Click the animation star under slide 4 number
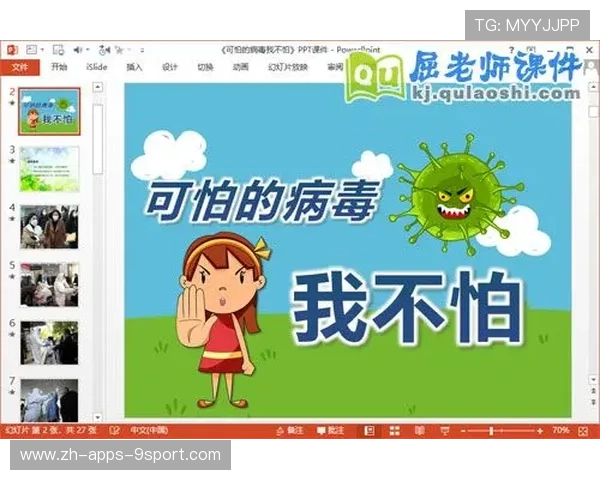The width and height of the screenshot is (600, 480). [x=12, y=219]
